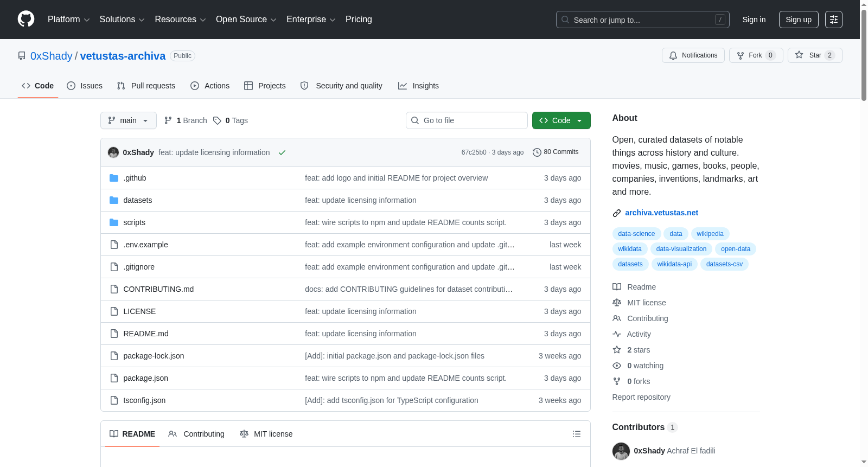Image resolution: width=868 pixels, height=467 pixels.
Task: Click the 0xShady commit author avatar
Action: tap(113, 152)
